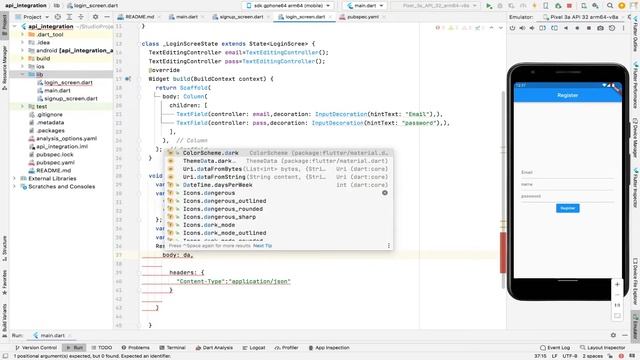The image size is (640, 360).
Task: Toggle Build Variants side tool window
Action: tap(4, 320)
